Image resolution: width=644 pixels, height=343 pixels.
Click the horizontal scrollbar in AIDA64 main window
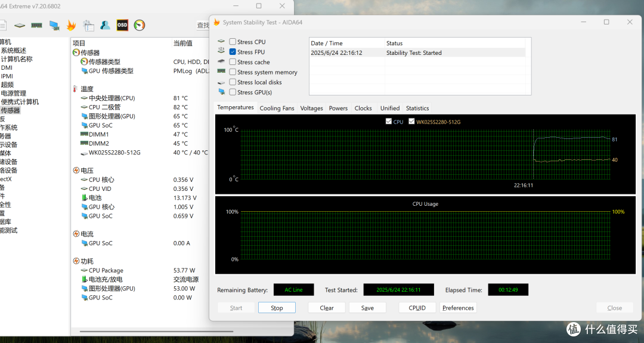(x=156, y=331)
